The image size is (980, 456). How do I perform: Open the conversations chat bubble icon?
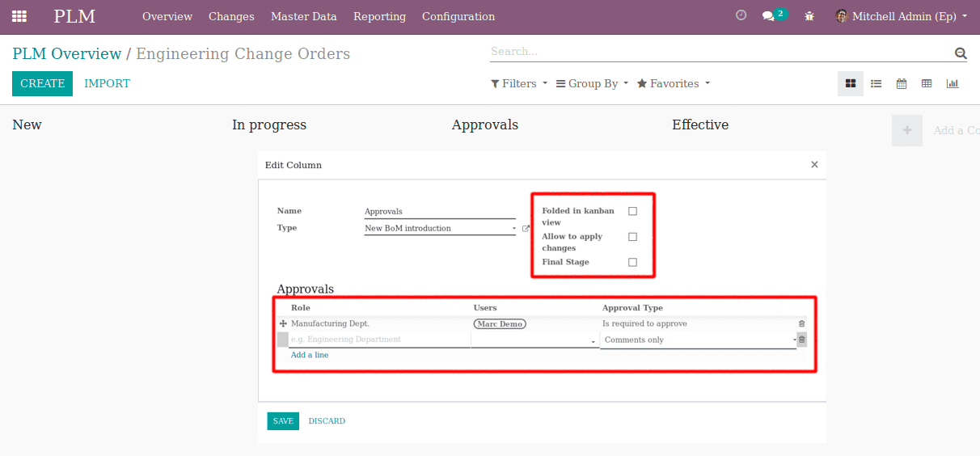coord(768,16)
